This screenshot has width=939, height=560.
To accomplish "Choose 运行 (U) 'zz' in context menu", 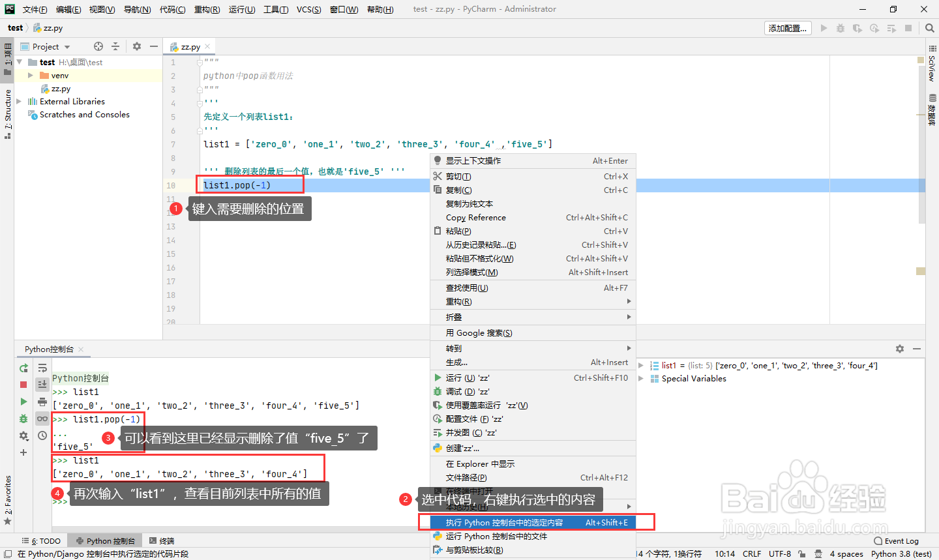I will tap(533, 377).
